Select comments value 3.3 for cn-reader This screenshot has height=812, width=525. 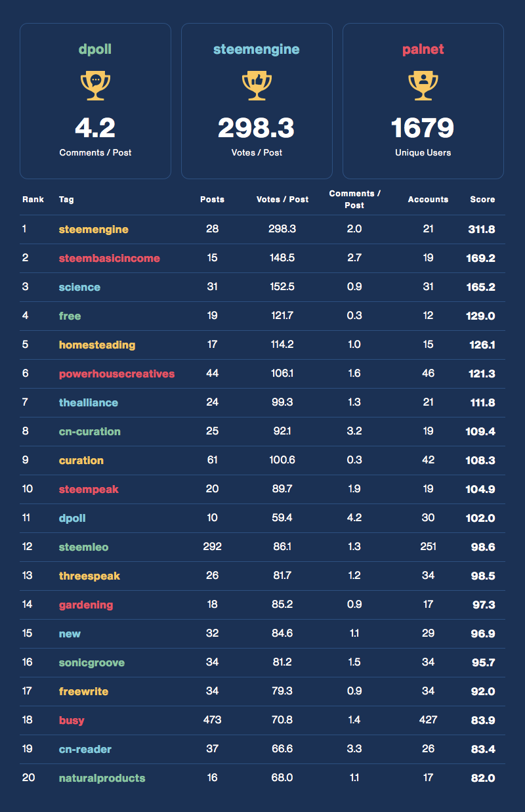(x=354, y=749)
